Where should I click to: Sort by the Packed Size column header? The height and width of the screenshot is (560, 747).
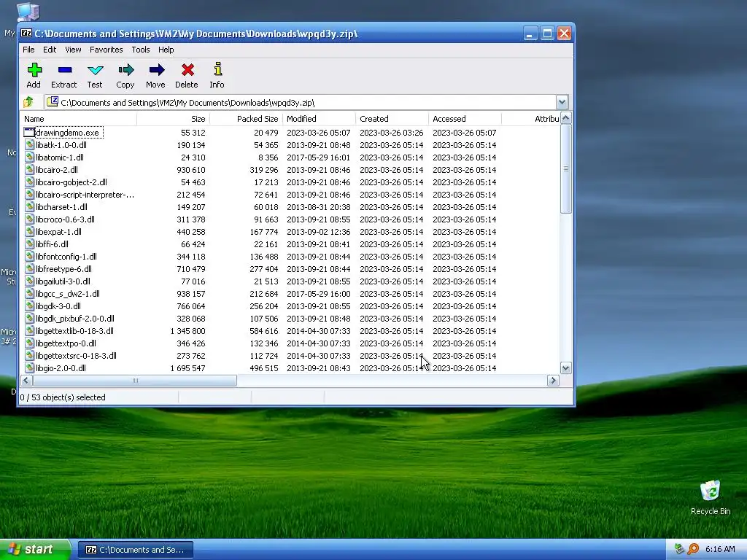(x=247, y=119)
